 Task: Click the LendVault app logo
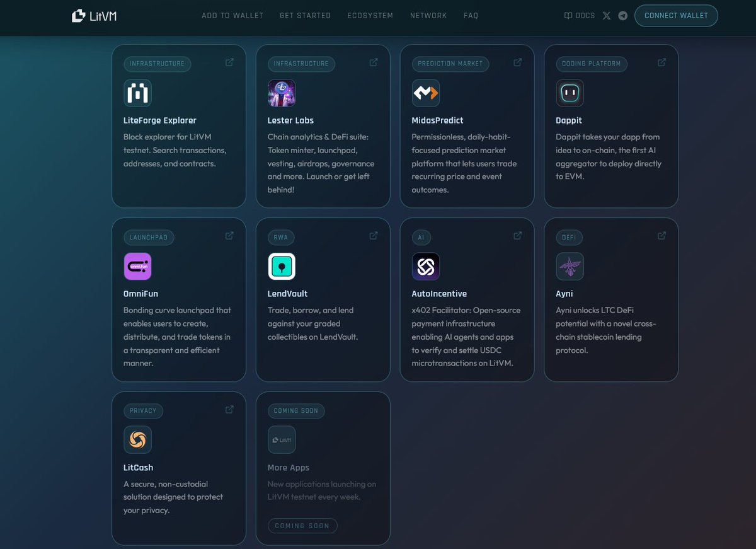click(282, 267)
